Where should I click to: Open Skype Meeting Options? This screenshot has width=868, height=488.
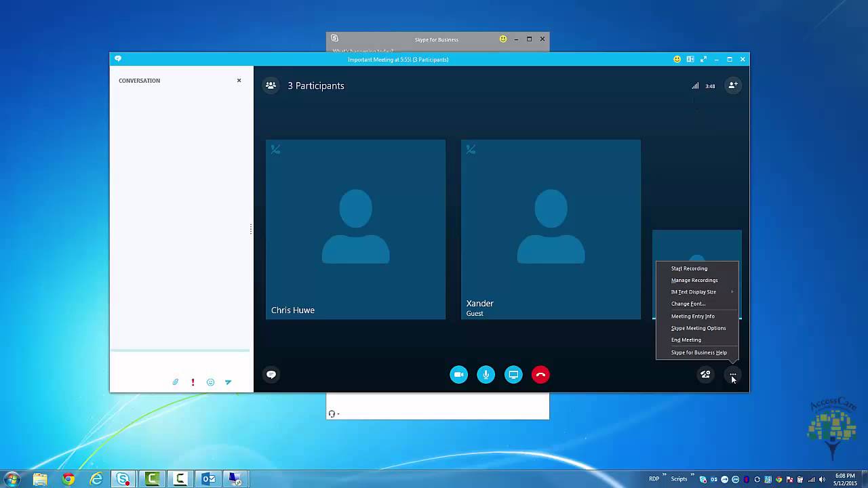[697, 328]
